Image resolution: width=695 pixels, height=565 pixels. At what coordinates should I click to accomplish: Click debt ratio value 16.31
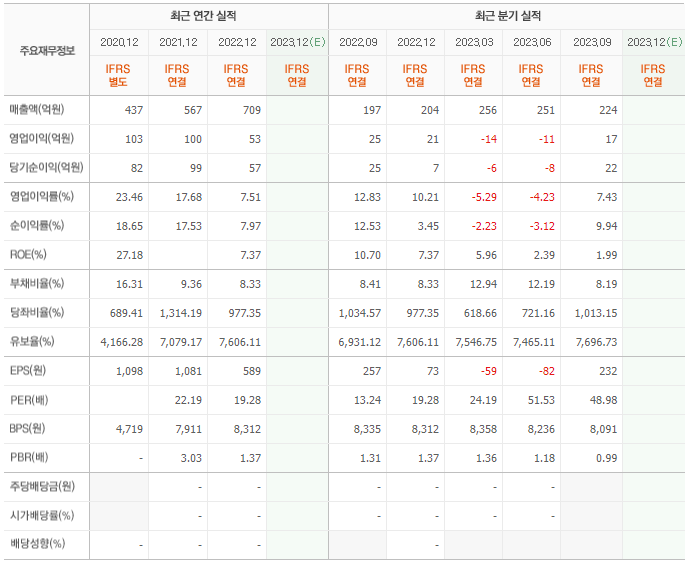click(129, 284)
